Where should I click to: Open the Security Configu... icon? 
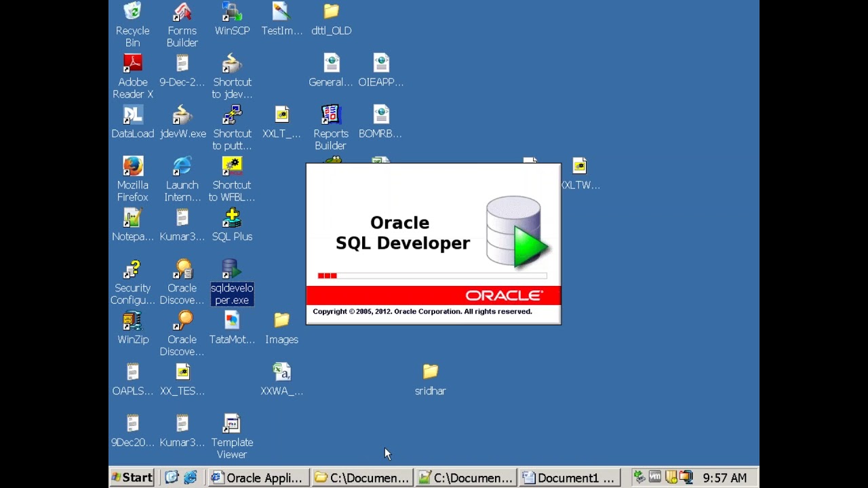132,282
